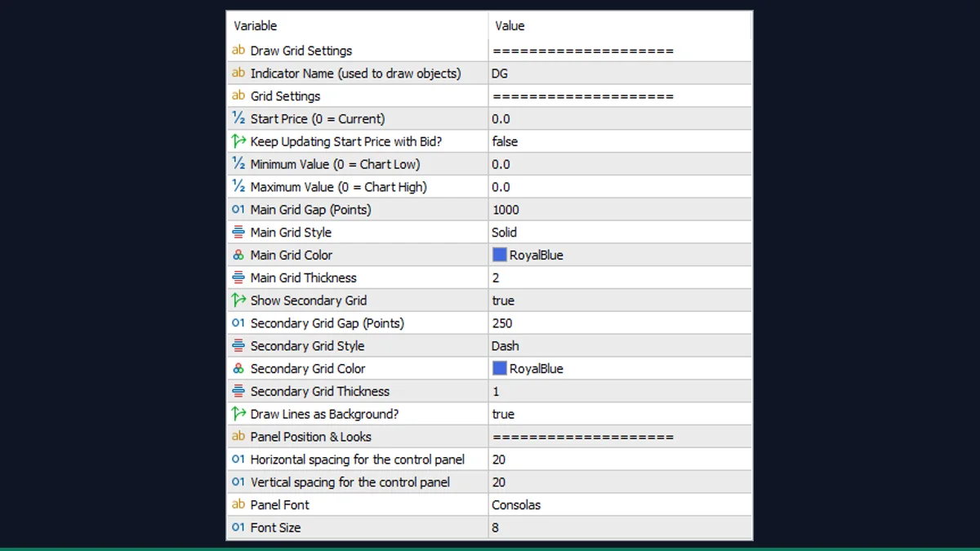This screenshot has width=980, height=551.
Task: Select the "Grid Settings" label
Action: (285, 96)
